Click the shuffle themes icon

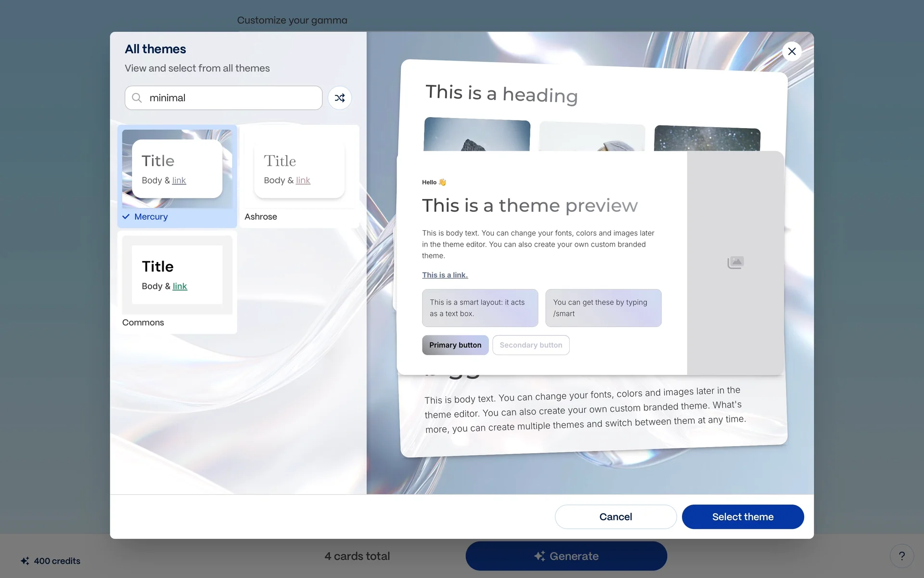[x=339, y=98]
